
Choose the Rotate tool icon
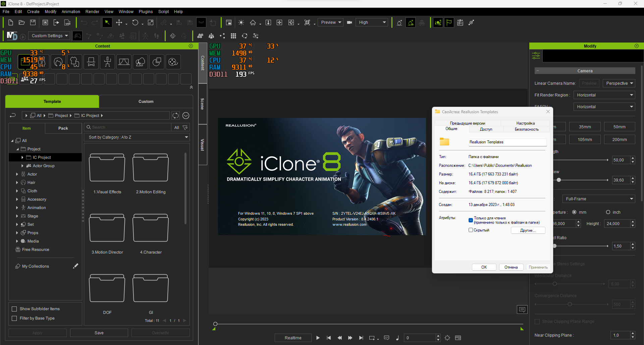(135, 22)
